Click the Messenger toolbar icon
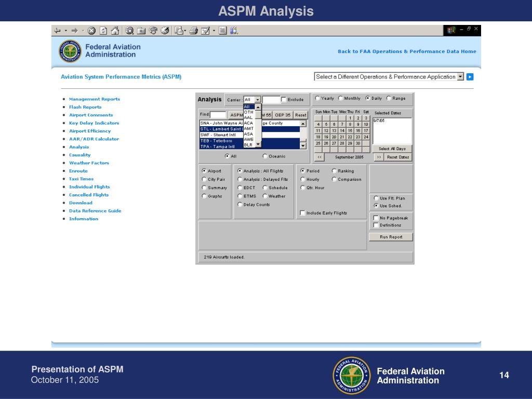The height and width of the screenshot is (399, 532). tap(234, 31)
